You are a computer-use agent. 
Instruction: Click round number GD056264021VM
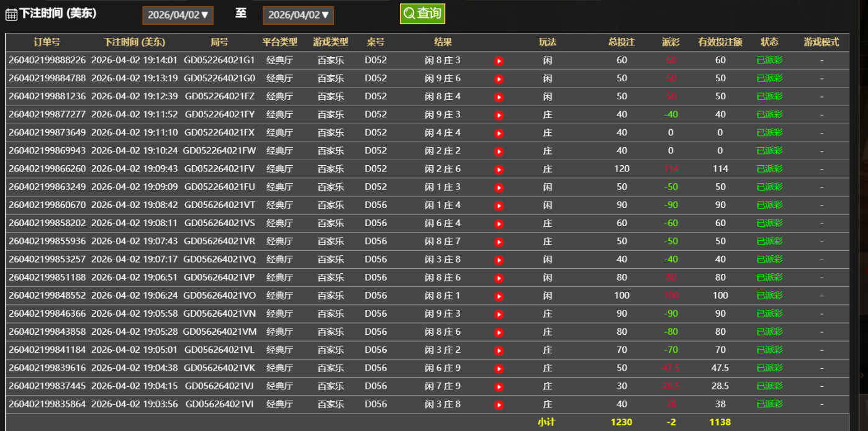pyautogui.click(x=219, y=332)
